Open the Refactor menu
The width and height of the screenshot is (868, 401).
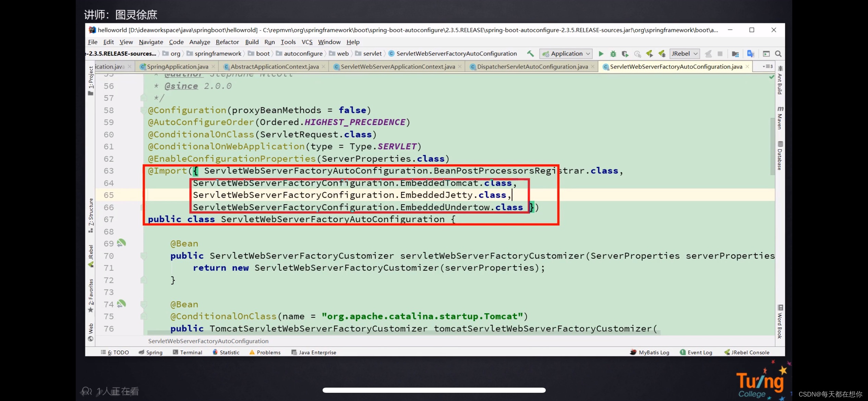tap(227, 42)
